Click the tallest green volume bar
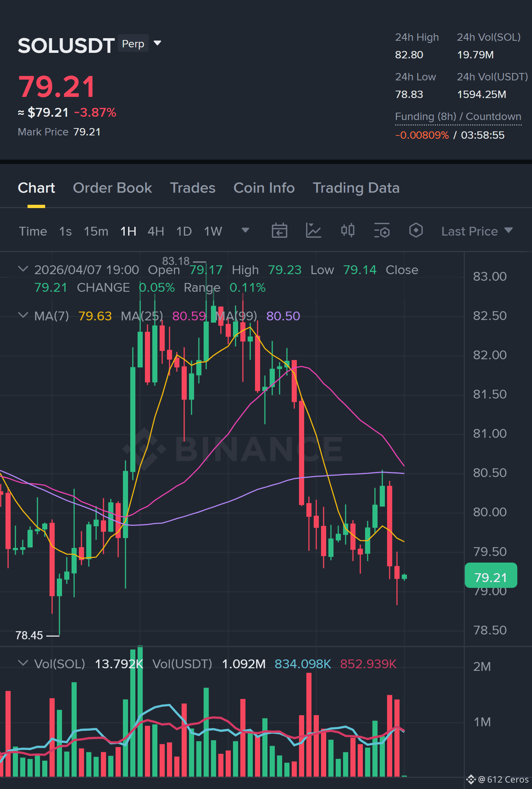The image size is (532, 789). (140, 711)
